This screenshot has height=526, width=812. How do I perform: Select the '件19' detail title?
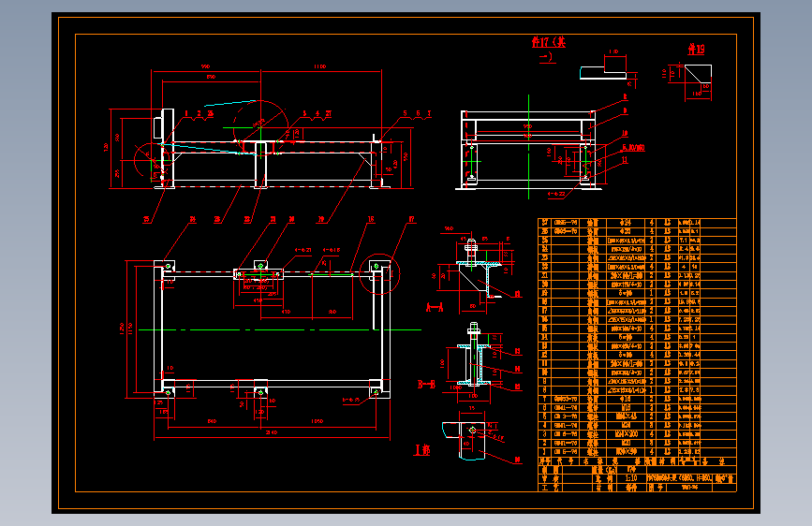click(x=696, y=50)
